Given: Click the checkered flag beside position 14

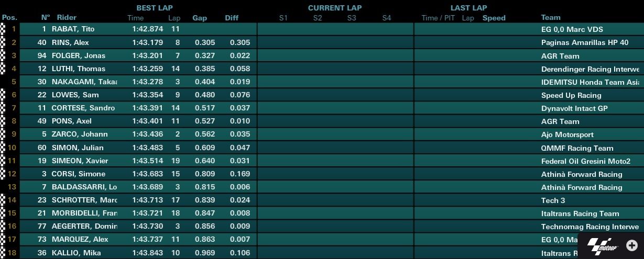Looking at the screenshot, I should click(3, 200).
